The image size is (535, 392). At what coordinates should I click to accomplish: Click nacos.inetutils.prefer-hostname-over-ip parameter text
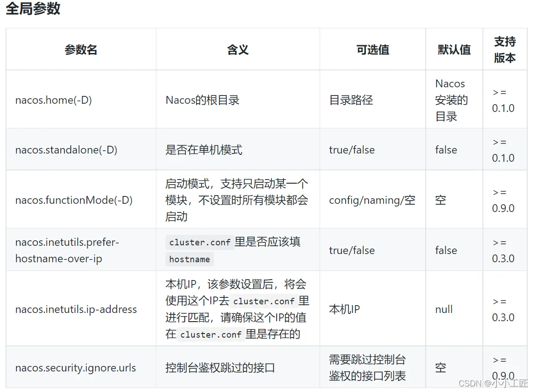67,250
